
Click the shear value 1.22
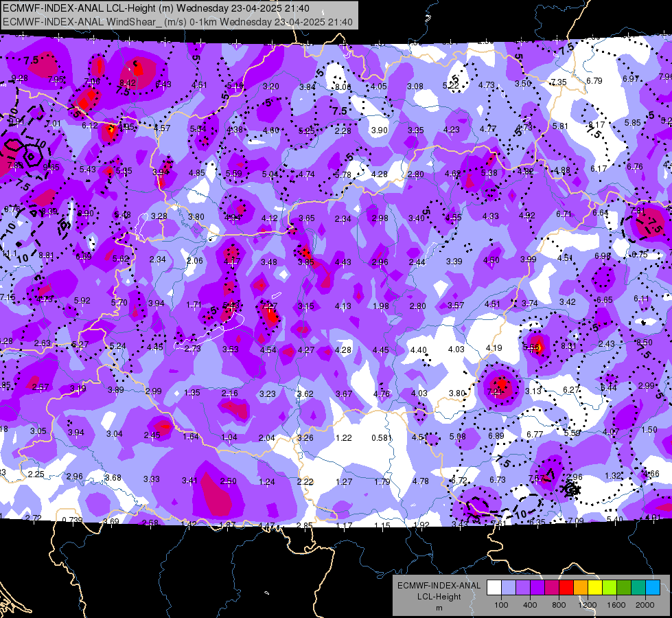tap(344, 438)
